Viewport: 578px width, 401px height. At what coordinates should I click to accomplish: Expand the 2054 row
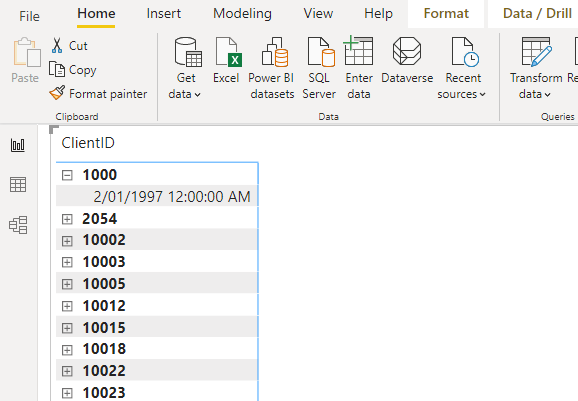(67, 219)
